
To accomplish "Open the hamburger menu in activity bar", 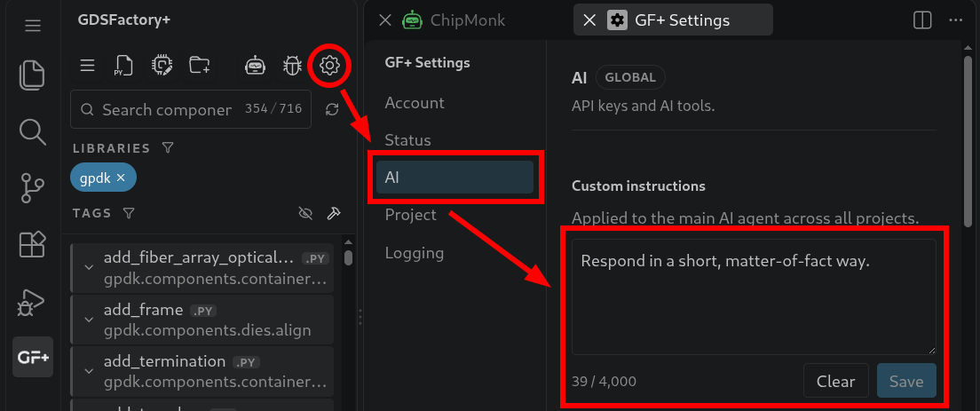I will coord(33,26).
